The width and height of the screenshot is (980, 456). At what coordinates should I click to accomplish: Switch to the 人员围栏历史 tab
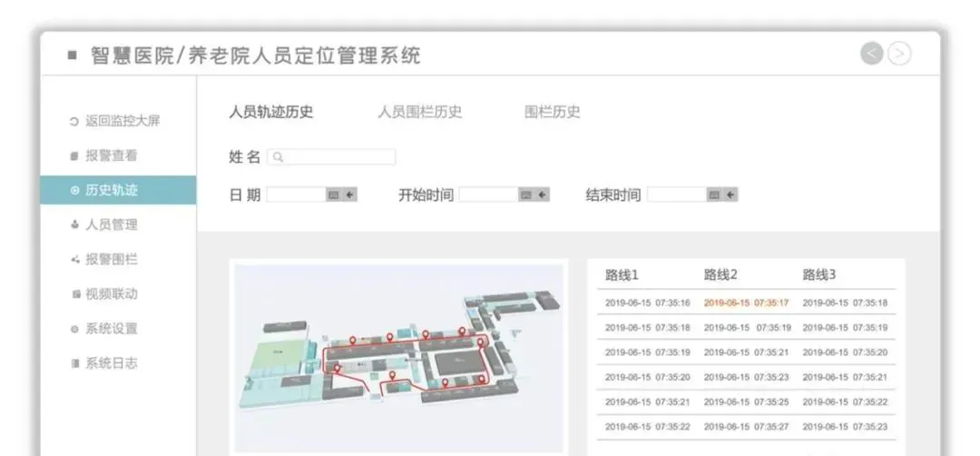pyautogui.click(x=419, y=112)
